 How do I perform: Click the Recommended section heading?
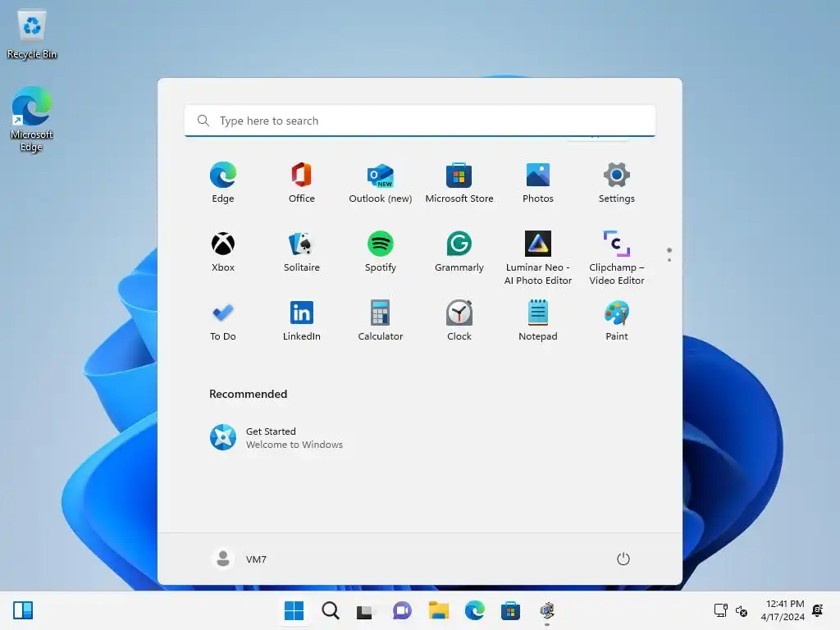248,394
